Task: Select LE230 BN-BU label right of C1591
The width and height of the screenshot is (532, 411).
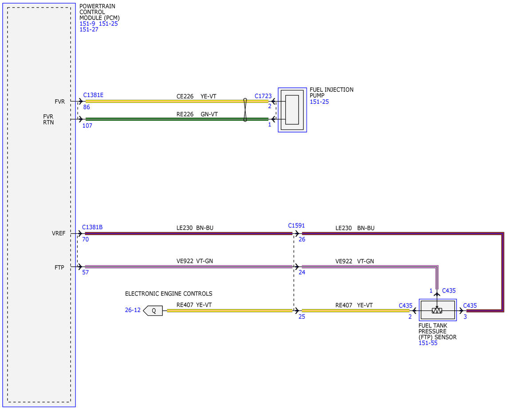Action: (x=355, y=229)
